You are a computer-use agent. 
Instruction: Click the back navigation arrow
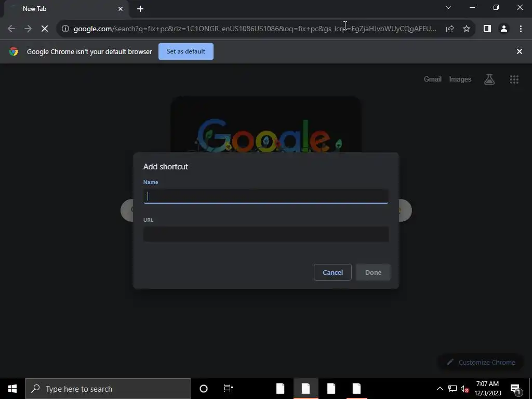[x=11, y=29]
